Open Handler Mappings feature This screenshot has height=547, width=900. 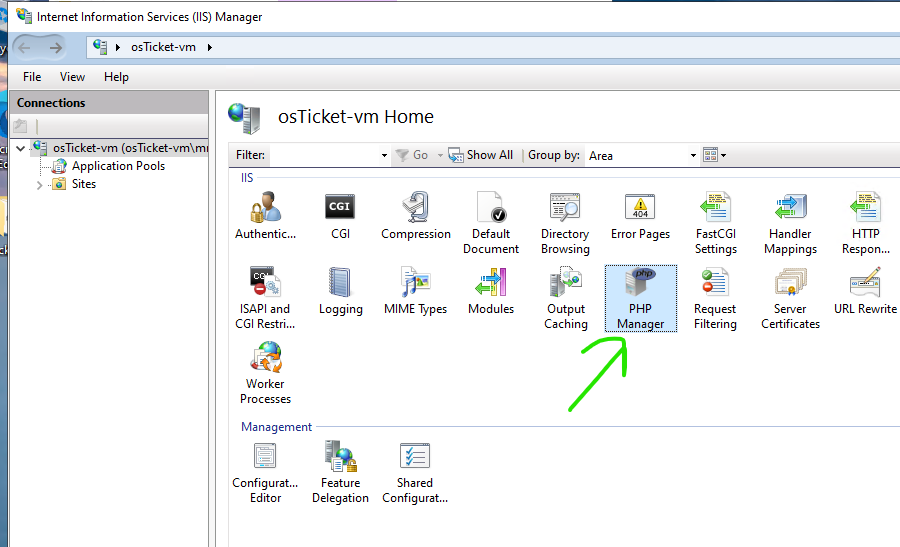click(x=790, y=223)
